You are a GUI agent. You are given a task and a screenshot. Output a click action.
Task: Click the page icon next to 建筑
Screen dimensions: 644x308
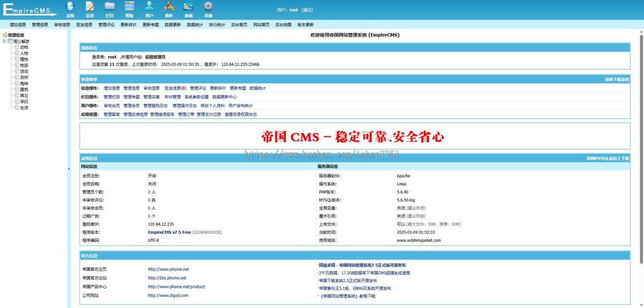(x=17, y=89)
